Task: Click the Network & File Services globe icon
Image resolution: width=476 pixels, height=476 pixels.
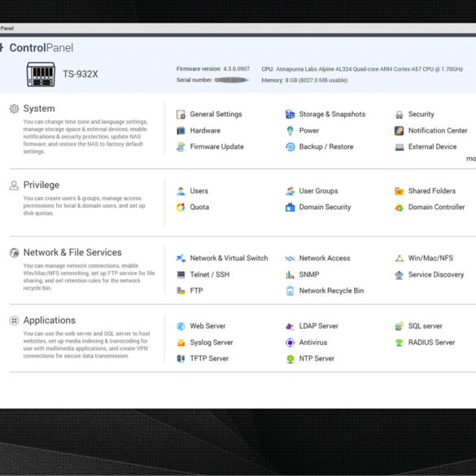Action: click(14, 253)
